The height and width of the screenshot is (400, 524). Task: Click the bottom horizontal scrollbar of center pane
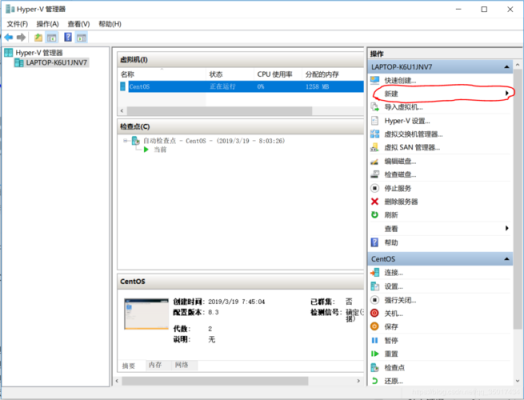(215, 381)
